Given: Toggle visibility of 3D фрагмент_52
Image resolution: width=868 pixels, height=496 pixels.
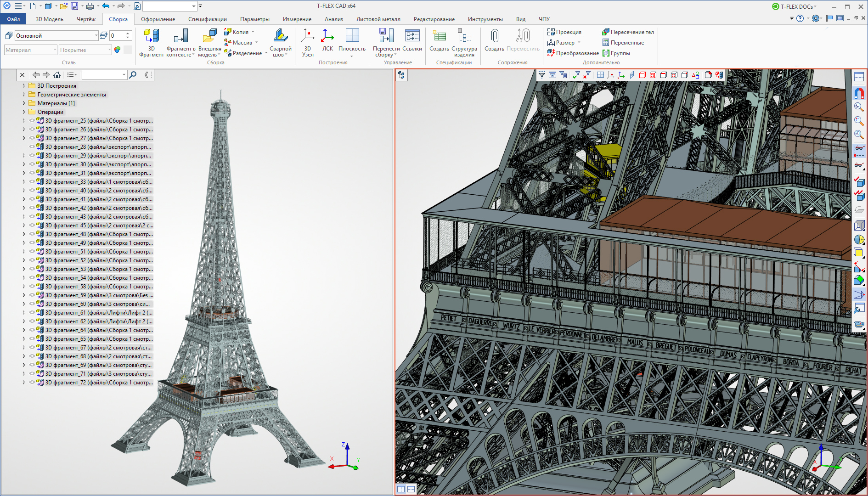Looking at the screenshot, I should (x=32, y=260).
